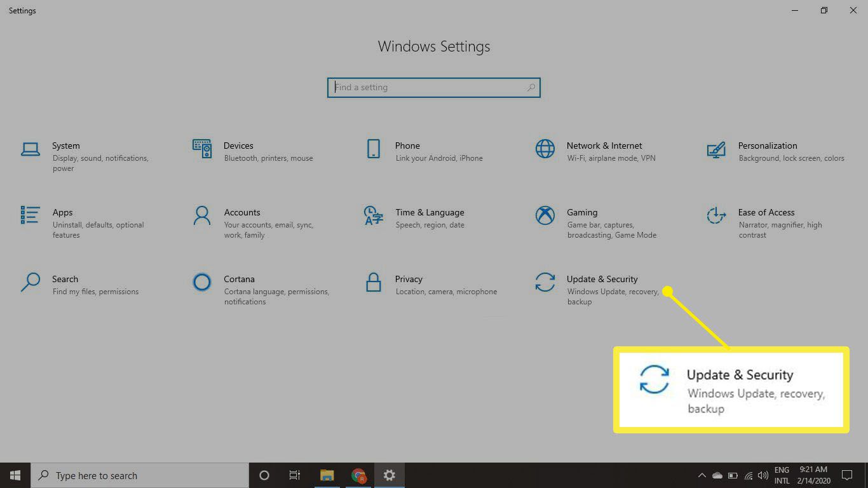Viewport: 868px width, 488px height.
Task: Open the Cortana settings category
Action: click(x=261, y=290)
